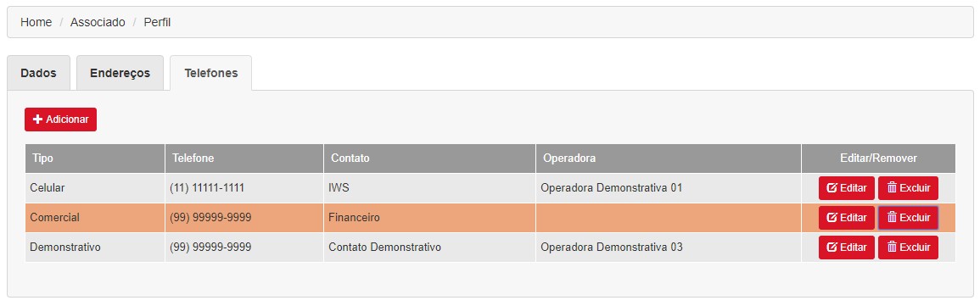Go to Home in the breadcrumb
This screenshot has height=306, width=980.
click(36, 23)
